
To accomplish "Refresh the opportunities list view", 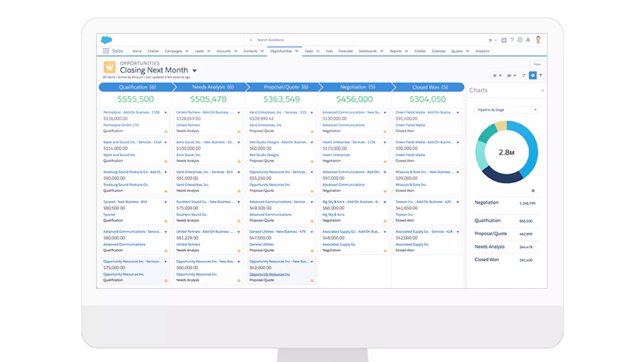I will tap(524, 75).
